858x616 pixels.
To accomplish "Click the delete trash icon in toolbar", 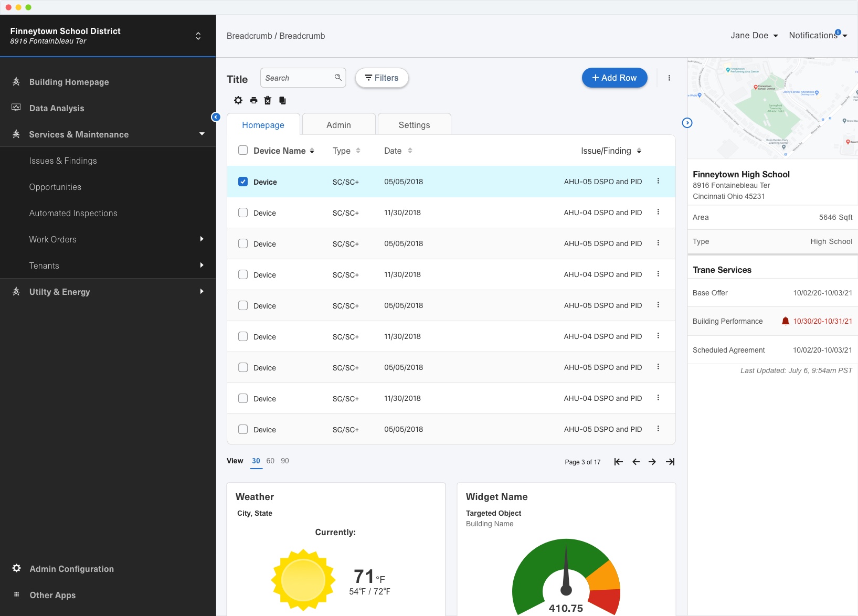I will 268,100.
